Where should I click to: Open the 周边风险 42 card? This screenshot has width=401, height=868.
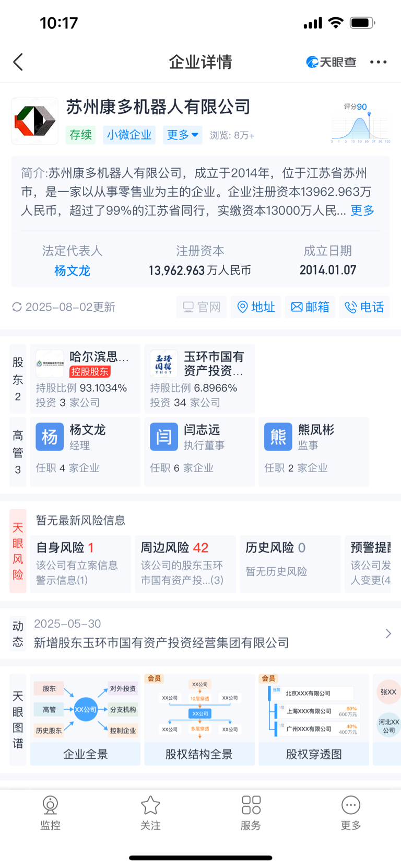[x=185, y=564]
